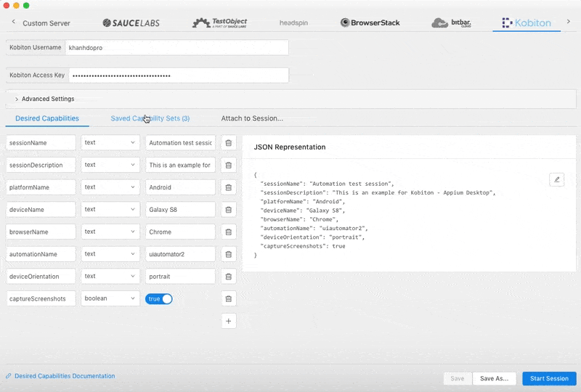Click the Save As... button
The height and width of the screenshot is (392, 581).
point(495,378)
